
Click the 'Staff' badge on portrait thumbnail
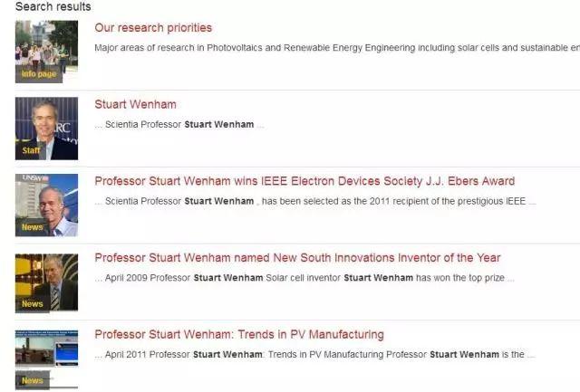pos(31,150)
